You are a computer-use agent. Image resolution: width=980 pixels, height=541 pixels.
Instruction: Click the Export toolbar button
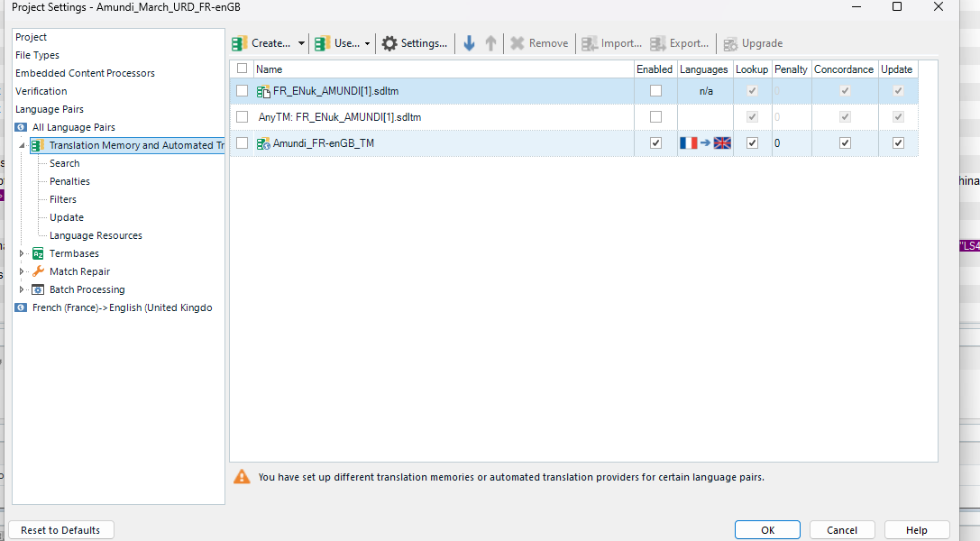(680, 43)
